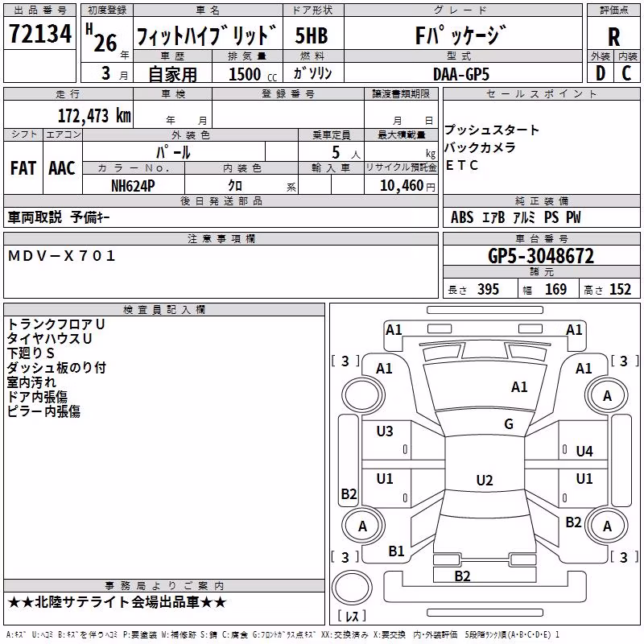Click the mileage 172,473 km
The height and width of the screenshot is (644, 644).
[94, 115]
